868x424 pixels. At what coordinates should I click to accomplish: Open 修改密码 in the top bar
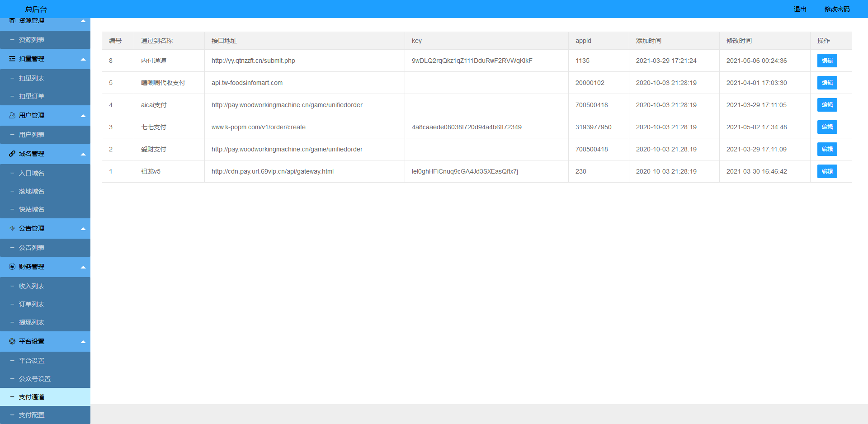pyautogui.click(x=837, y=9)
